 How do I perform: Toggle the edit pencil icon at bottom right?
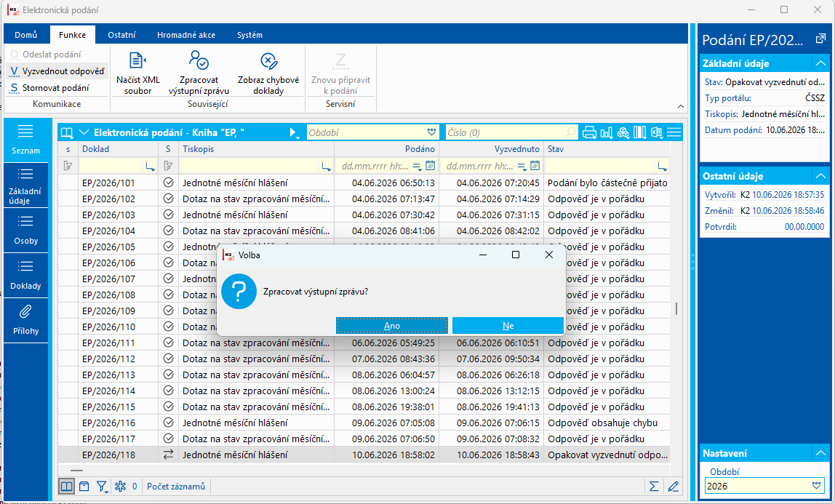[673, 486]
